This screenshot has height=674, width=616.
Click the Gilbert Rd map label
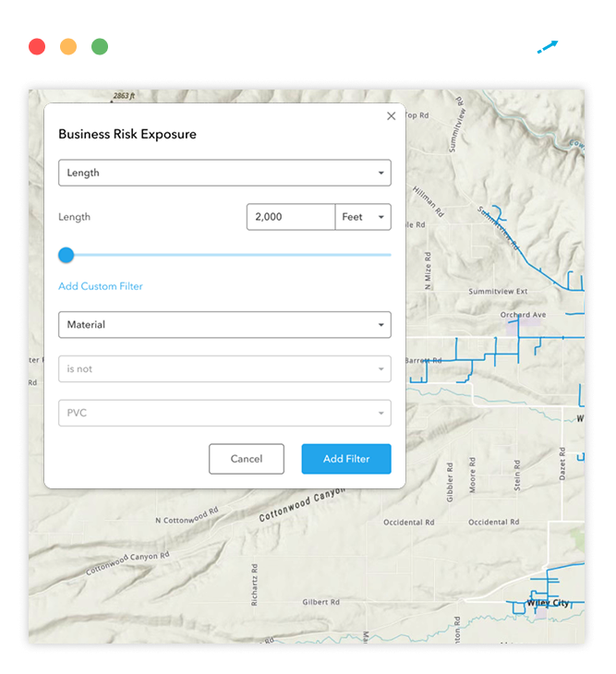pos(320,602)
